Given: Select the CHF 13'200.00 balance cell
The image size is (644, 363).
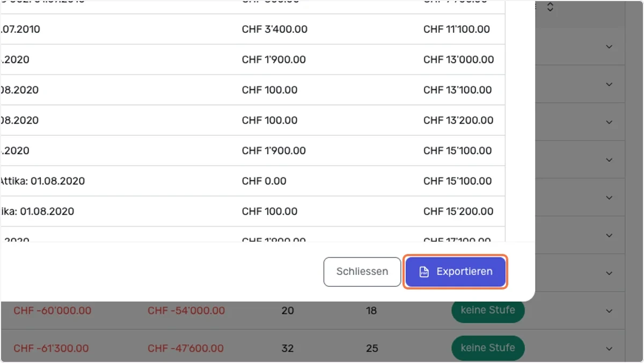Looking at the screenshot, I should (458, 120).
